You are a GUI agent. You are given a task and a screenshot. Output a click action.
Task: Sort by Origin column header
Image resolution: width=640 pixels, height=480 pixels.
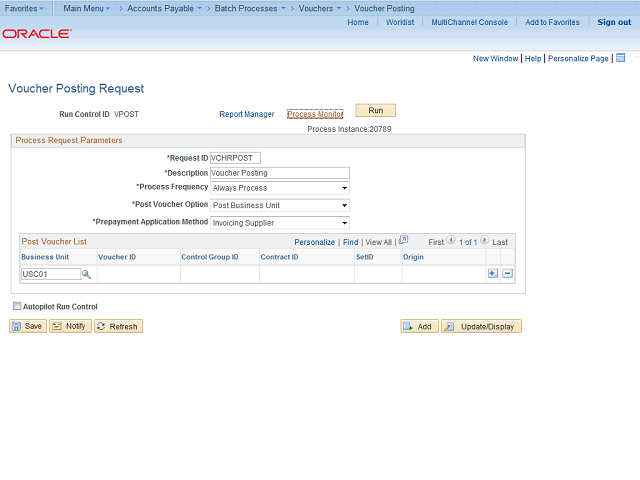tap(413, 257)
